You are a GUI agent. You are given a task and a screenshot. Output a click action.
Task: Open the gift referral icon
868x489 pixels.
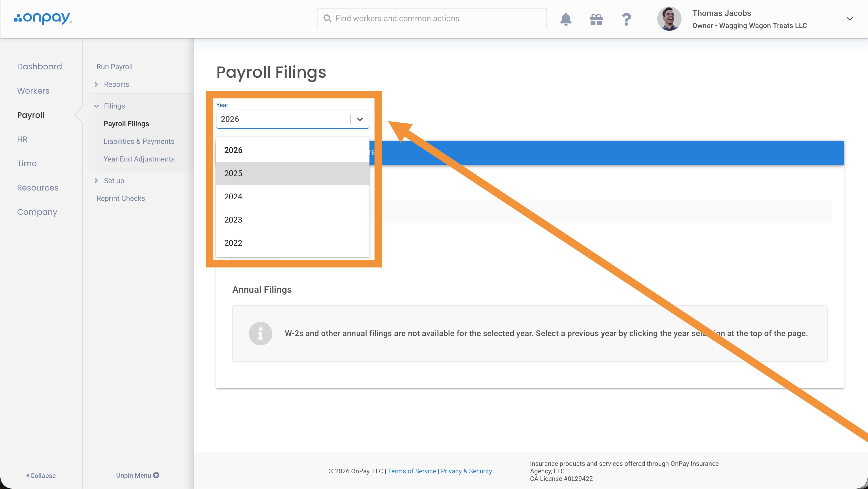596,19
